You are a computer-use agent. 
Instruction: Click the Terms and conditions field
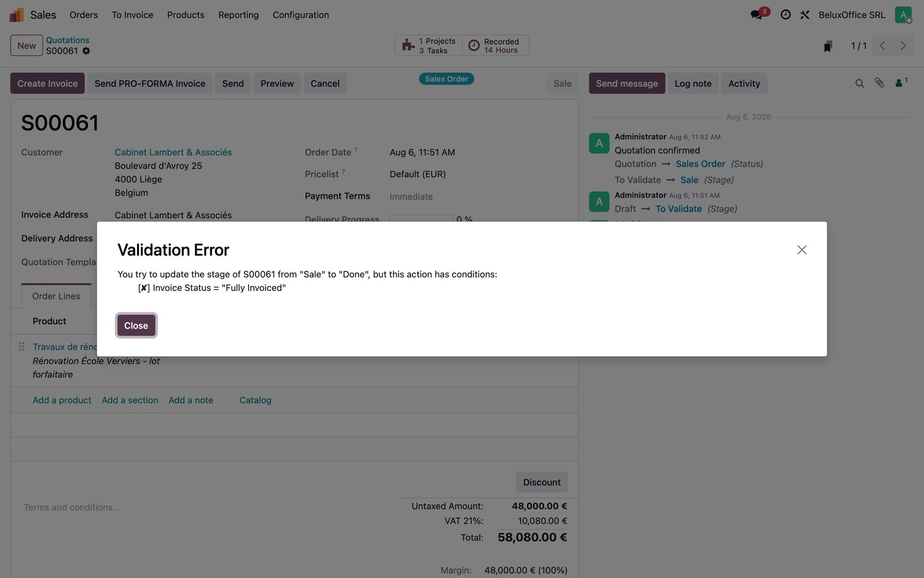click(207, 508)
